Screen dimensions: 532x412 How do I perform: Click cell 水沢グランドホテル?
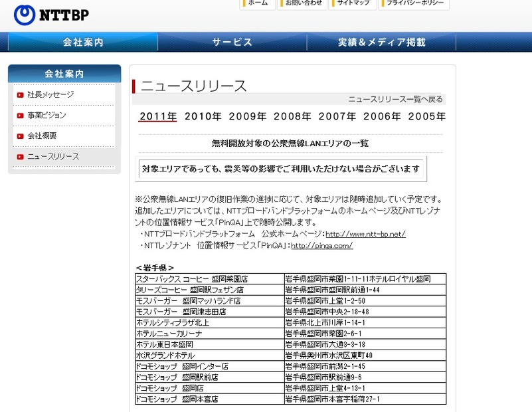210,356
